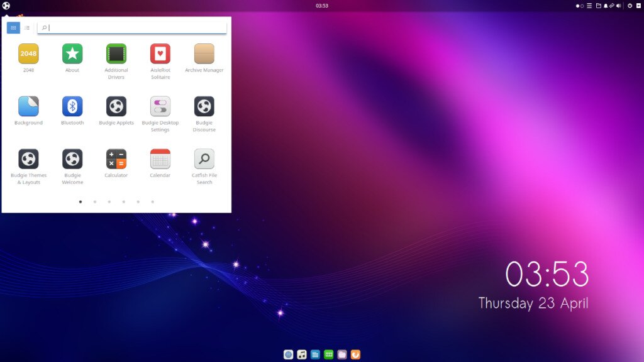Screen dimensions: 644x362
Task: Open the Calculator app
Action: pos(116,160)
